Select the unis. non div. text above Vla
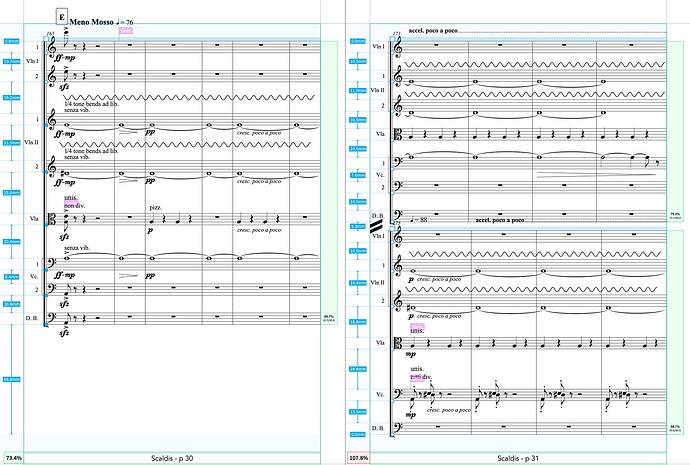 74,201
